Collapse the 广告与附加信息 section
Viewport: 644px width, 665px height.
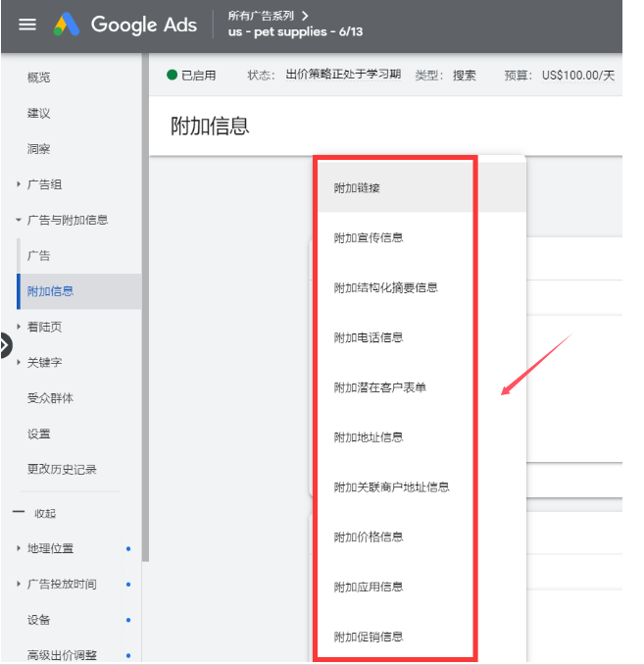pos(19,220)
